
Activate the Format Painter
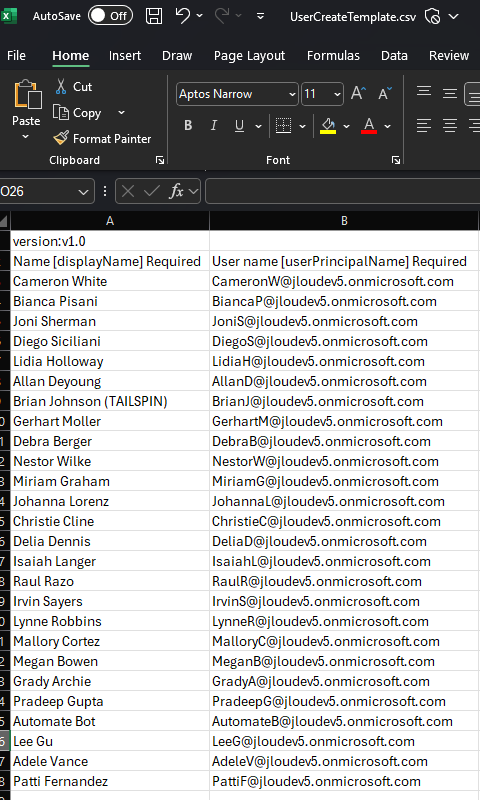103,138
